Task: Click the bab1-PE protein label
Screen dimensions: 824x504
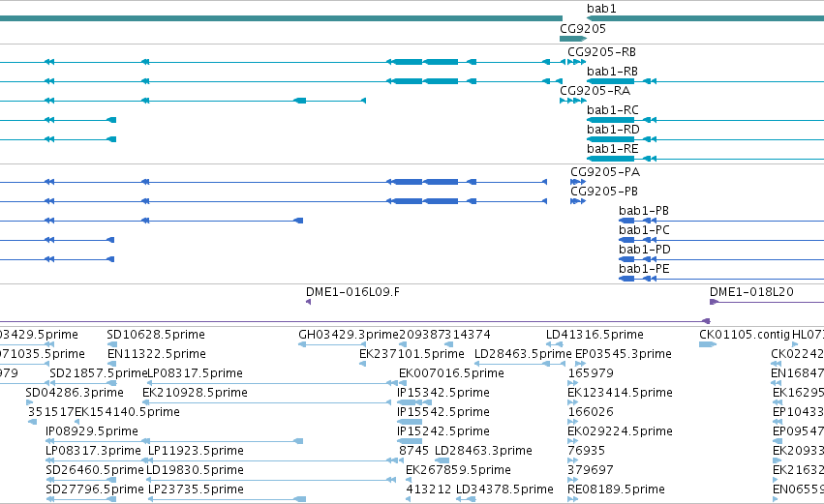Action: point(644,269)
